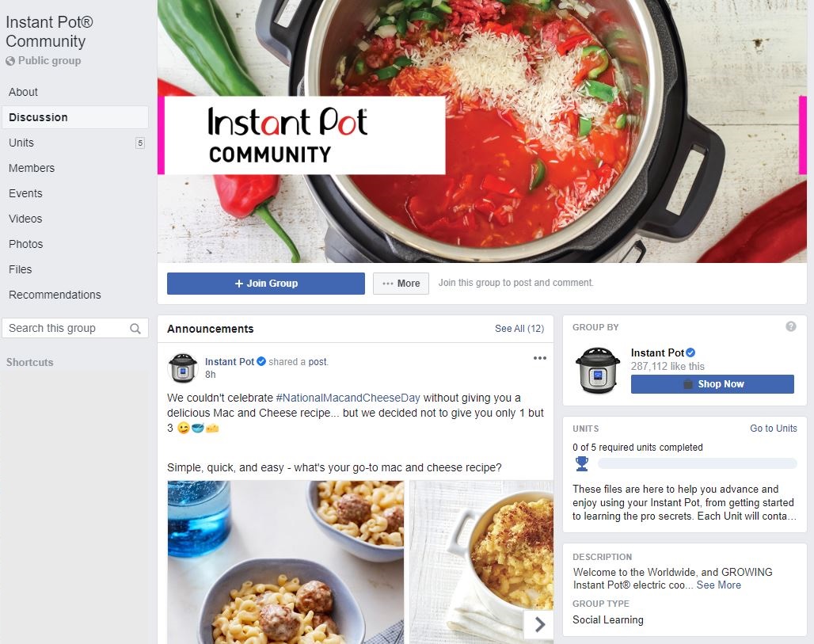Open the Units sidebar item

(x=75, y=143)
